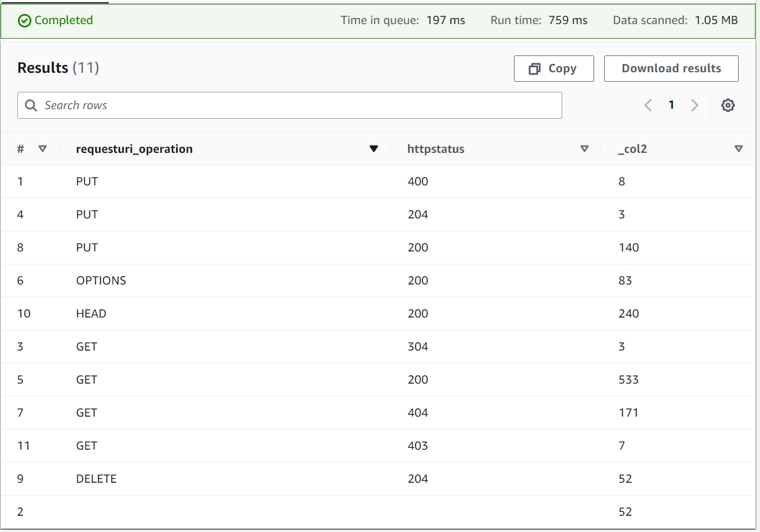Screen dimensions: 760x532
Task: Sort by the requesturi_operation column arrow
Action: (374, 149)
